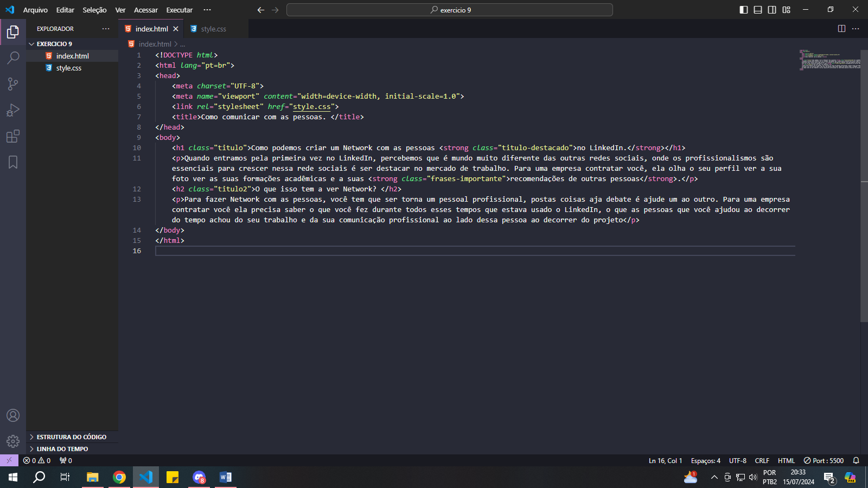Select style.css in the explorer tree
This screenshot has width=868, height=488.
pyautogui.click(x=72, y=68)
